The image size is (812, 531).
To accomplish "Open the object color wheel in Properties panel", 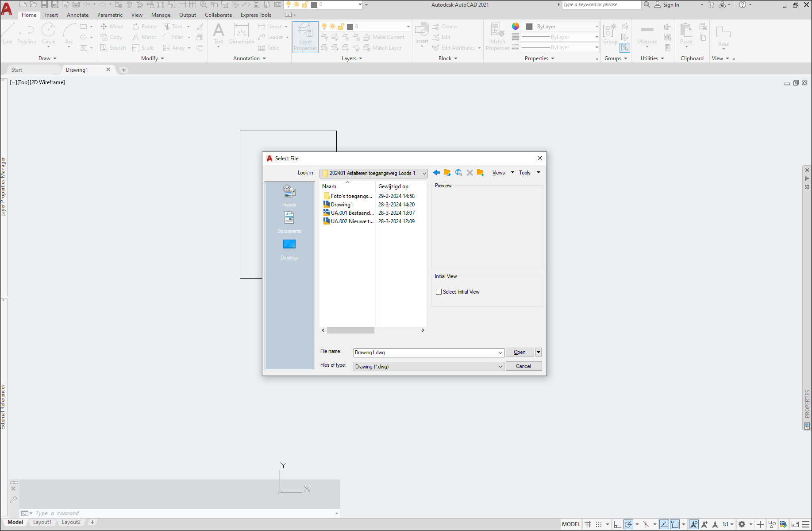I will tap(516, 26).
